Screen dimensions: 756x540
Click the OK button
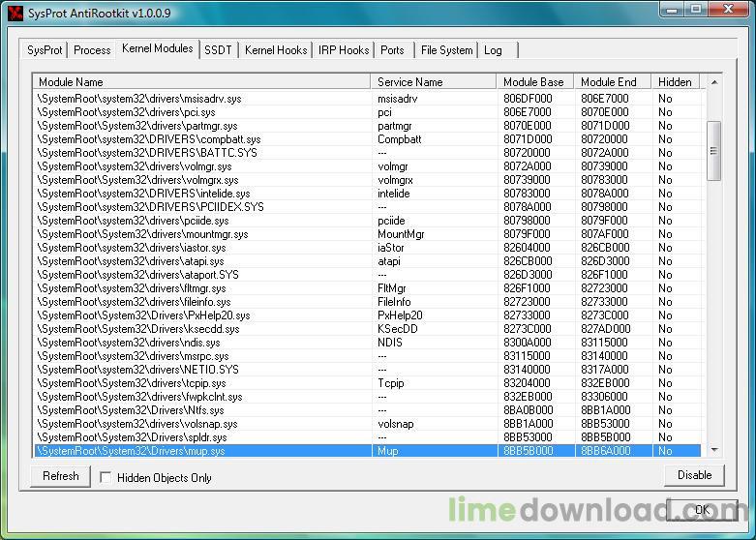tap(702, 510)
